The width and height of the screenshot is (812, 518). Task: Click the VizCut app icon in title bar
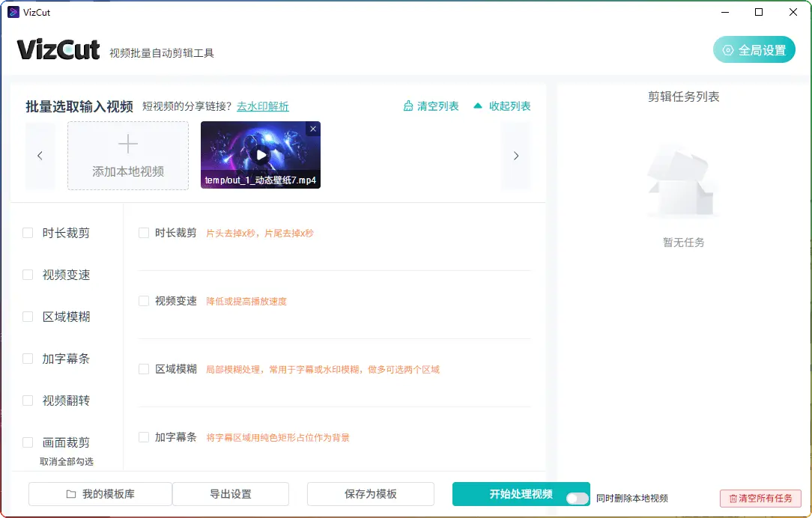pyautogui.click(x=13, y=12)
